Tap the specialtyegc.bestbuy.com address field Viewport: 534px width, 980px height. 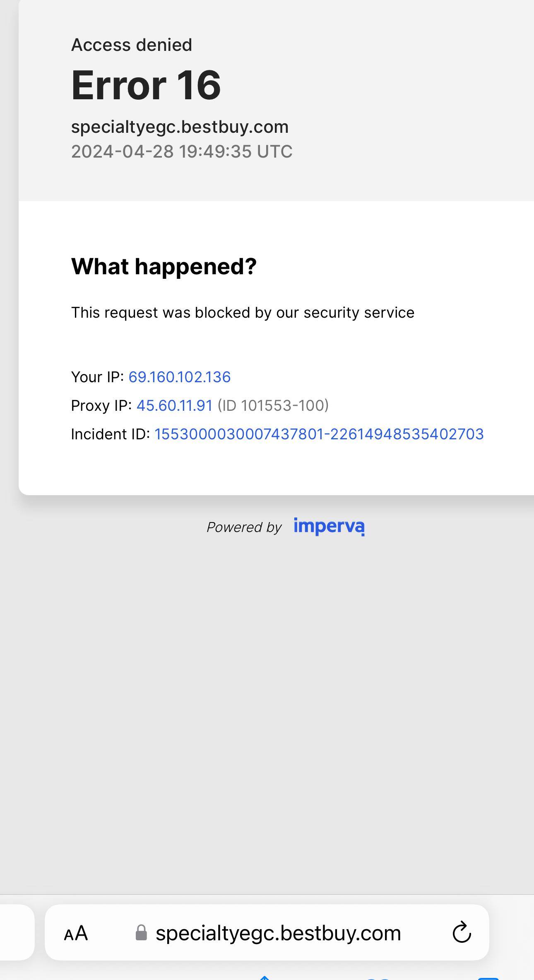tap(278, 933)
